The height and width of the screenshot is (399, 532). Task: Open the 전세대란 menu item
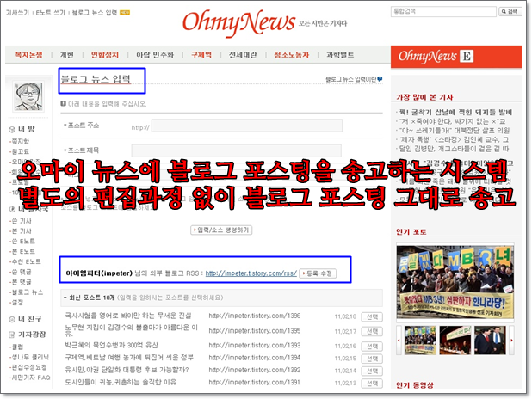243,55
